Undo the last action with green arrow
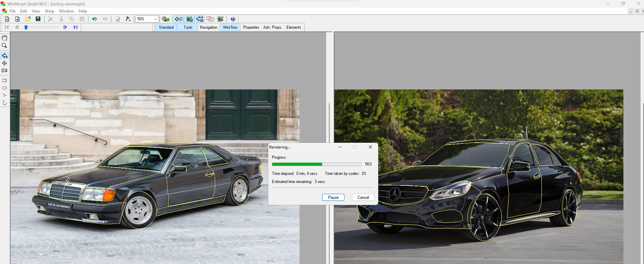644x264 pixels. point(94,19)
